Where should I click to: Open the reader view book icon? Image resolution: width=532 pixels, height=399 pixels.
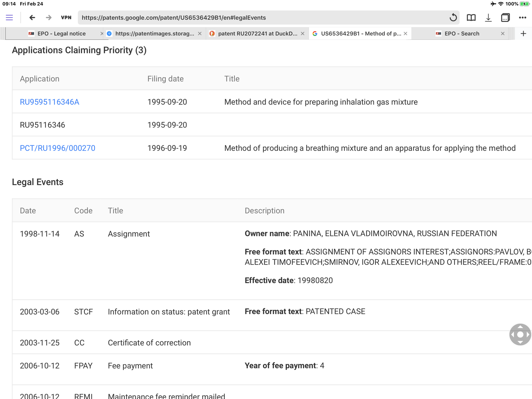[471, 18]
